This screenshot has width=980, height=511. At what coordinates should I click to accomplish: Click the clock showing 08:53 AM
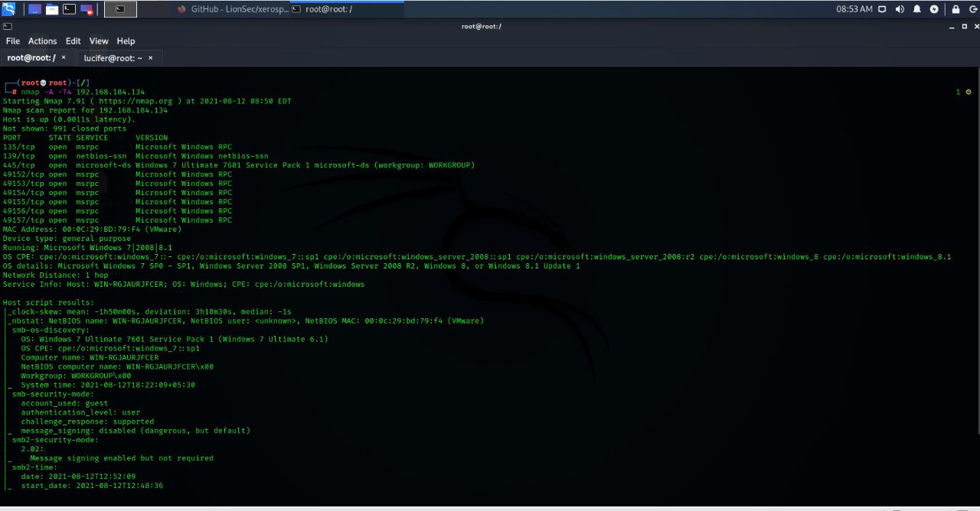[x=854, y=9]
